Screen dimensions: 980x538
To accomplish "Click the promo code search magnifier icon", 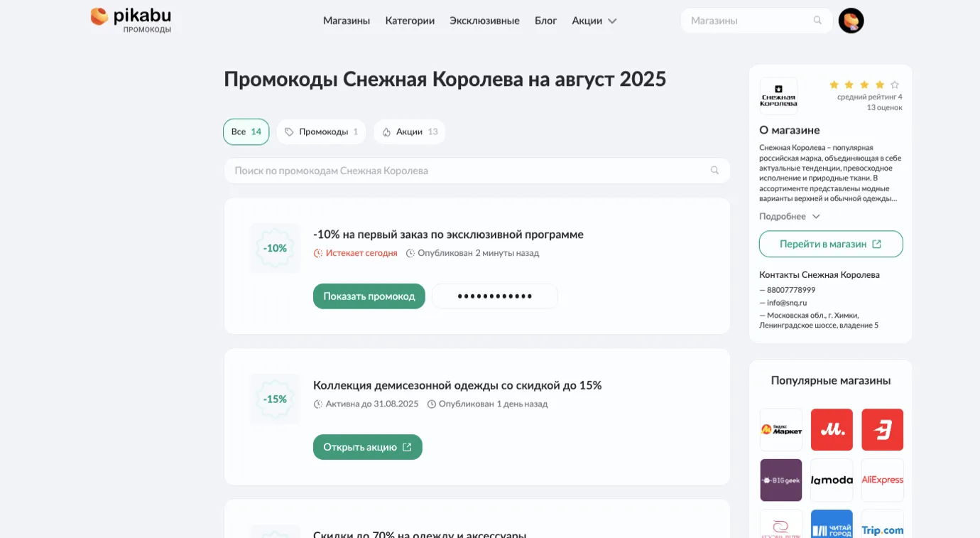I will click(x=714, y=171).
